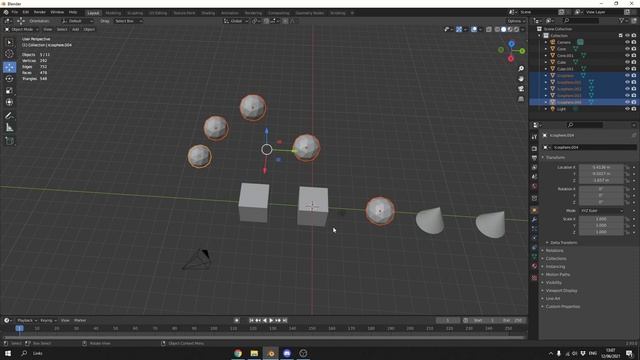Open the rotation Mode XYZ Euler dropdown

click(x=602, y=211)
